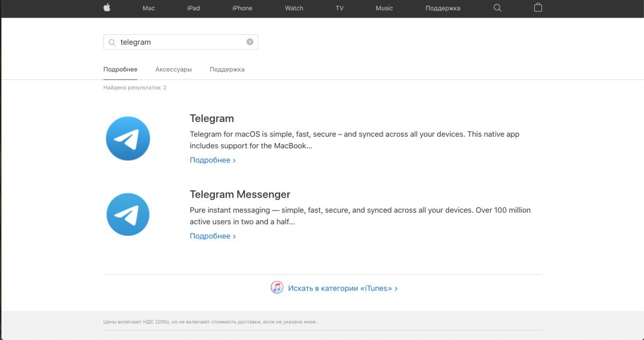
Task: Click into the search field containing telegram
Action: tap(181, 42)
